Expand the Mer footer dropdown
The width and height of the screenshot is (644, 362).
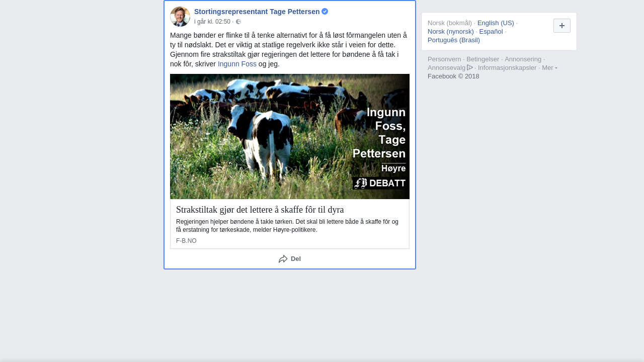coord(549,67)
